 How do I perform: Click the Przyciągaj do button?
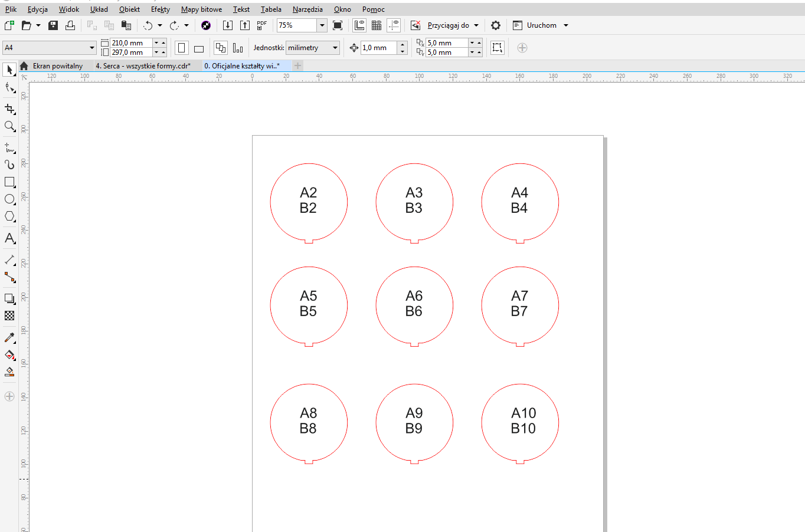[x=448, y=25]
